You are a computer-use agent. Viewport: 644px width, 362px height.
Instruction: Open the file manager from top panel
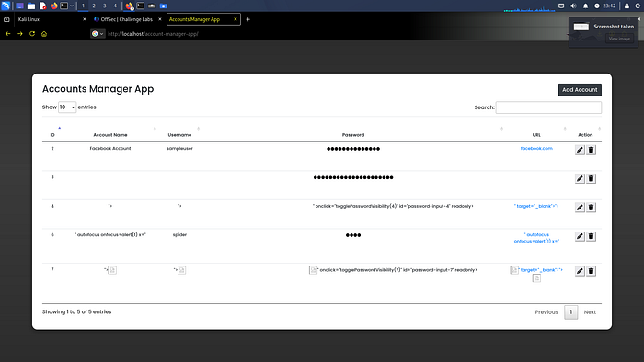point(31,6)
